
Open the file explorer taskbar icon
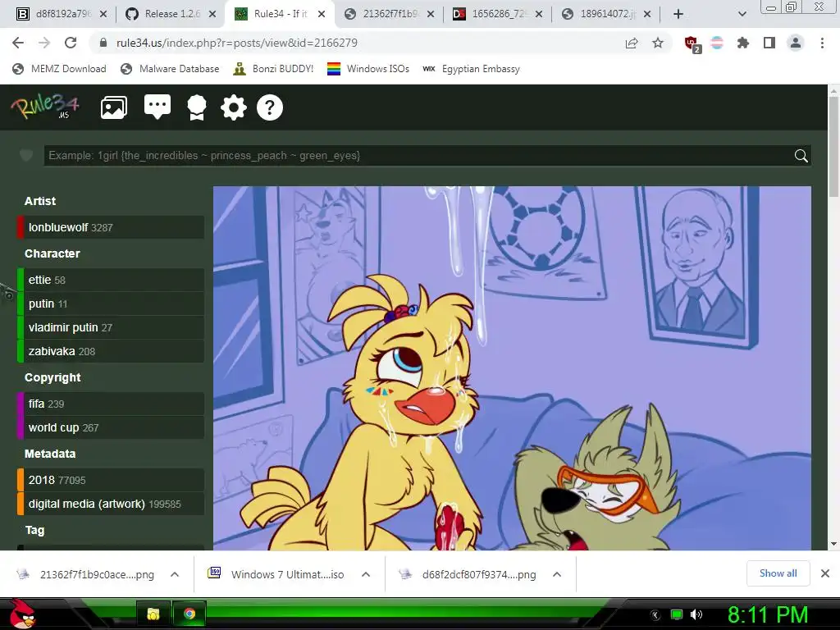pyautogui.click(x=153, y=614)
